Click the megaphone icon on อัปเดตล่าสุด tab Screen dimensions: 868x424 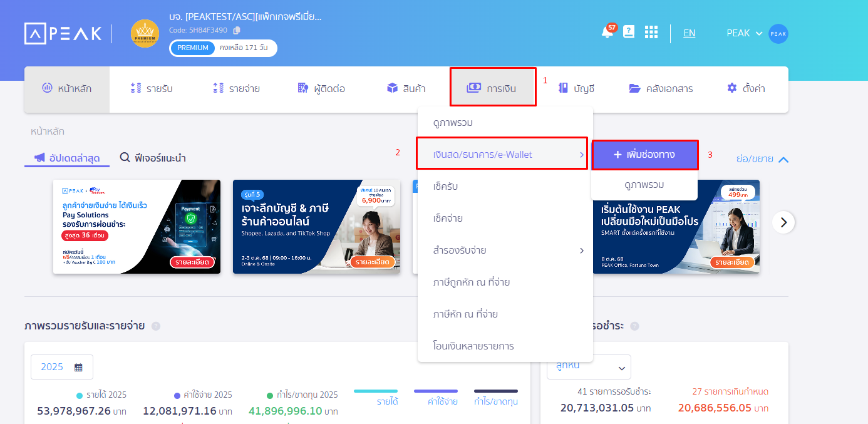(39, 158)
